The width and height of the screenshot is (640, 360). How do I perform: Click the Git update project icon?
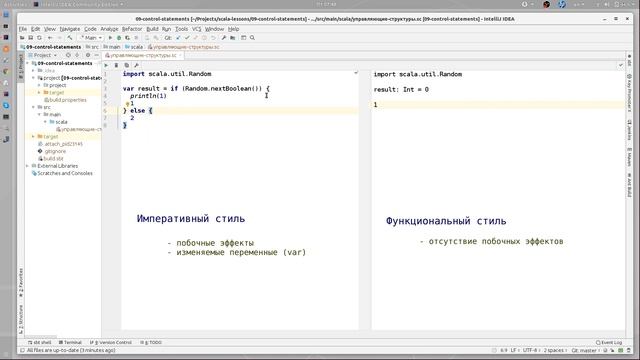pyautogui.click(x=178, y=38)
